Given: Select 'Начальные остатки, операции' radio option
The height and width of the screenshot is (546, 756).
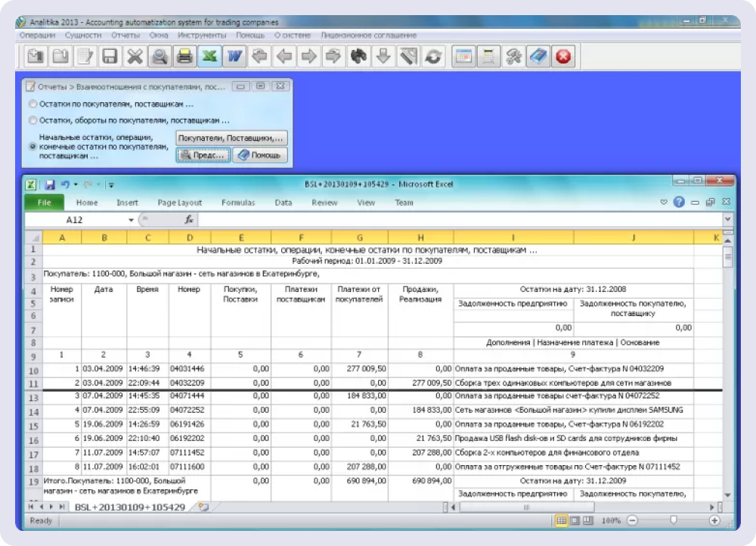Looking at the screenshot, I should click(x=32, y=147).
